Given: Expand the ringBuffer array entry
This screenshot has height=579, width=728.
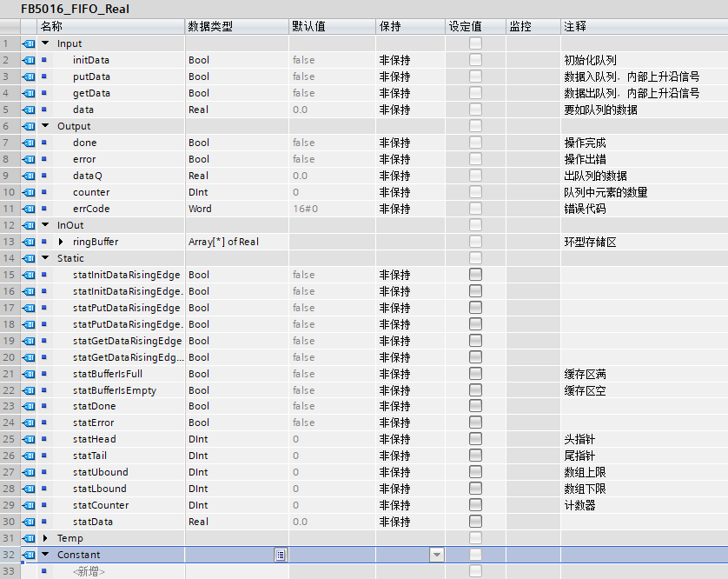Looking at the screenshot, I should (61, 242).
